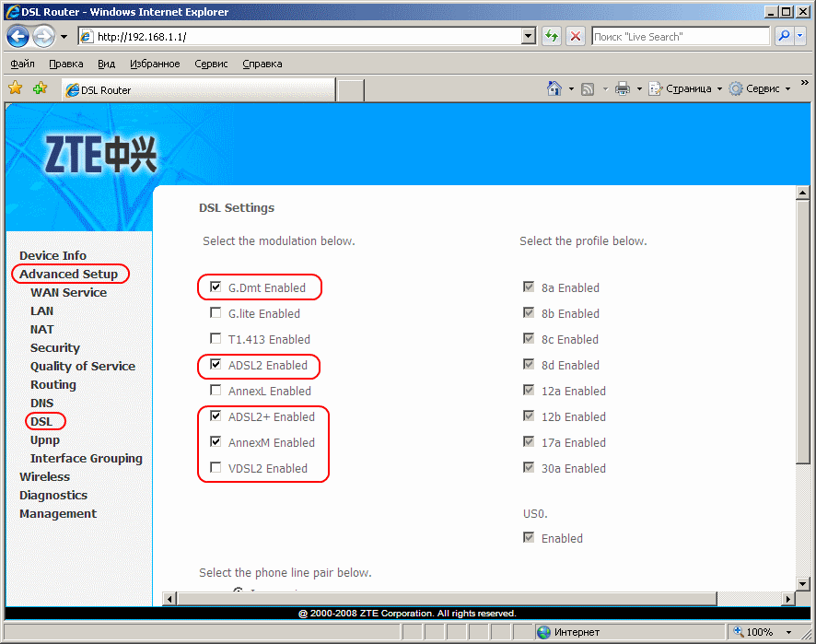Viewport: 816px width, 644px height.
Task: Click the RSS feeds icon
Action: click(588, 89)
